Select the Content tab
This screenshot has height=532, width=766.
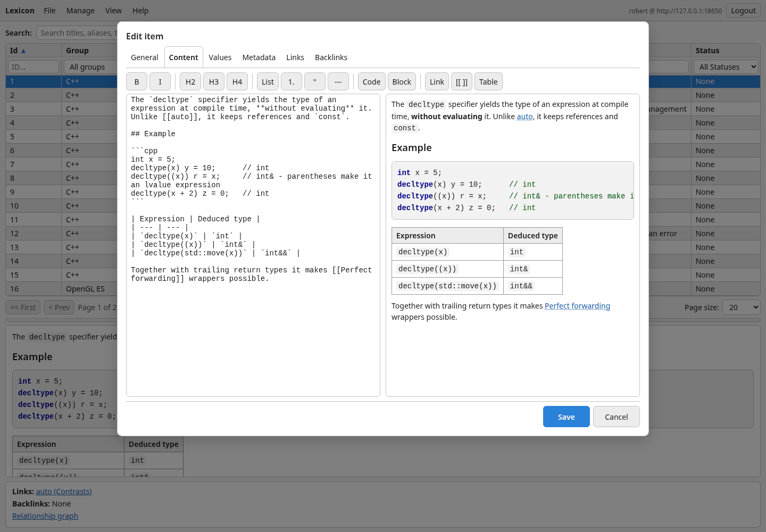coord(184,57)
